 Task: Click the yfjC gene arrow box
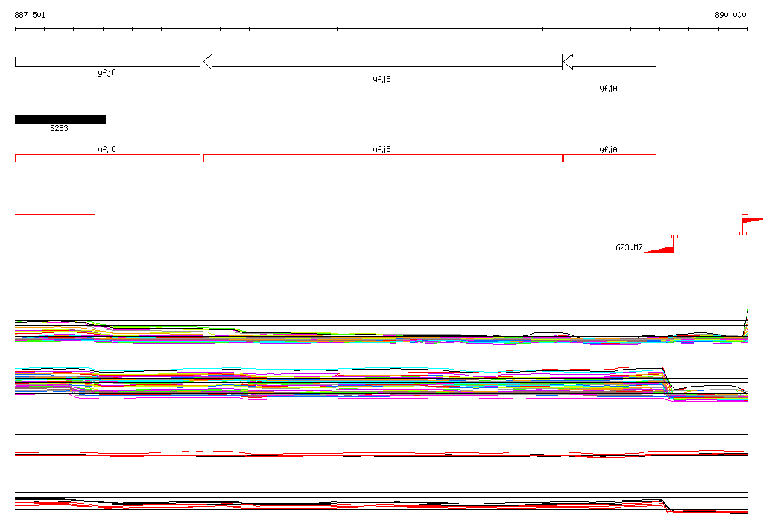click(107, 62)
